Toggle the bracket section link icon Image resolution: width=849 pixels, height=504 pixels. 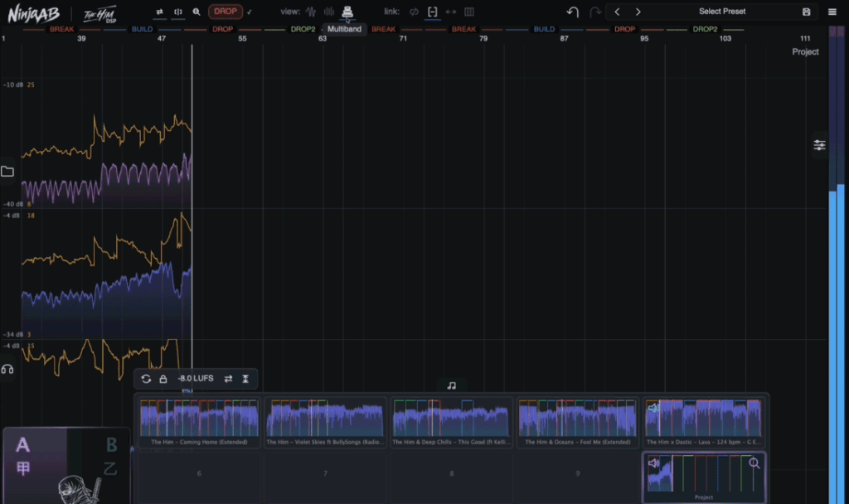[x=432, y=12]
